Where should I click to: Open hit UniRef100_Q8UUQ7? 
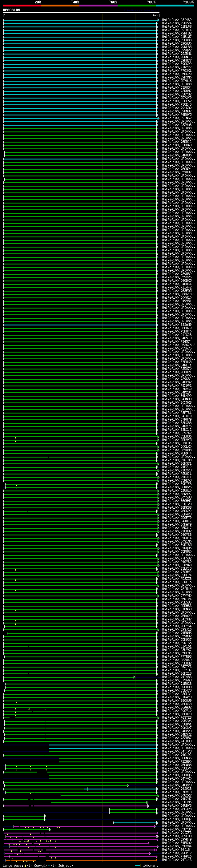click(x=177, y=819)
